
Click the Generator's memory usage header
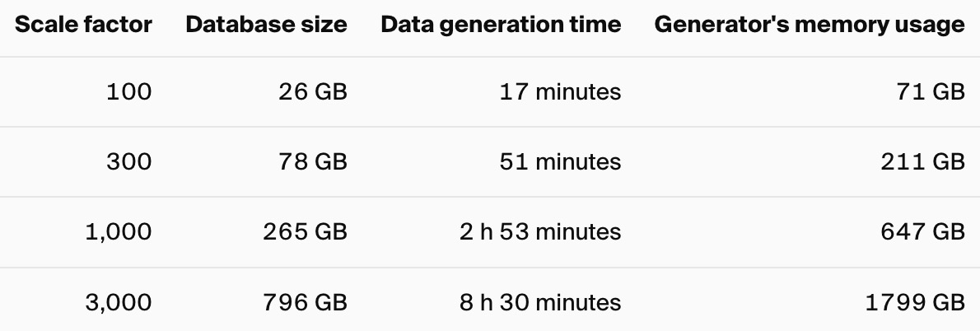tap(810, 25)
